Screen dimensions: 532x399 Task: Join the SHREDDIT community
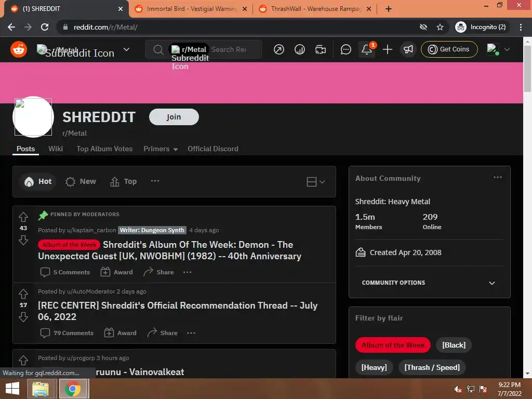(x=174, y=117)
